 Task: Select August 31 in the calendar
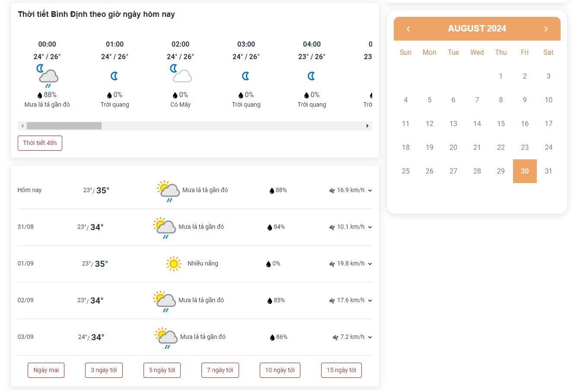point(548,171)
